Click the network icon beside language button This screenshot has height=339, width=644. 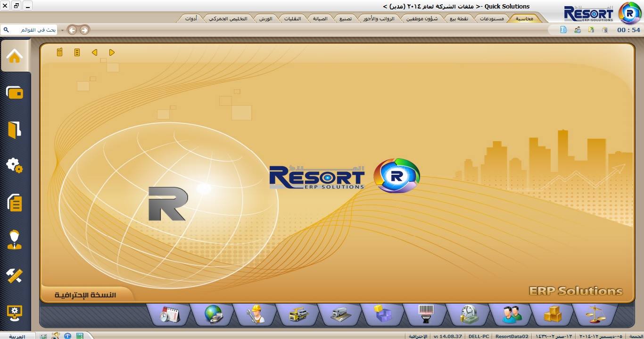[43, 336]
